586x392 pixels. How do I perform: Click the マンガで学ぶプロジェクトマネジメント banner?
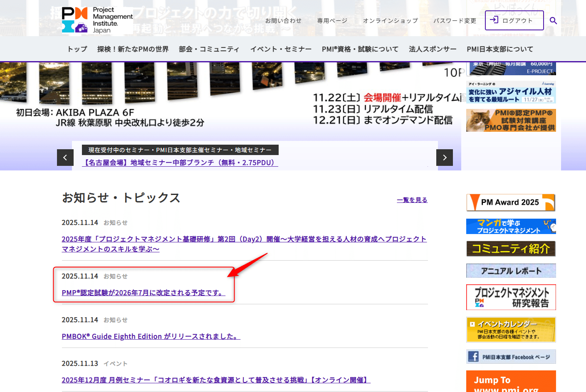click(x=511, y=226)
